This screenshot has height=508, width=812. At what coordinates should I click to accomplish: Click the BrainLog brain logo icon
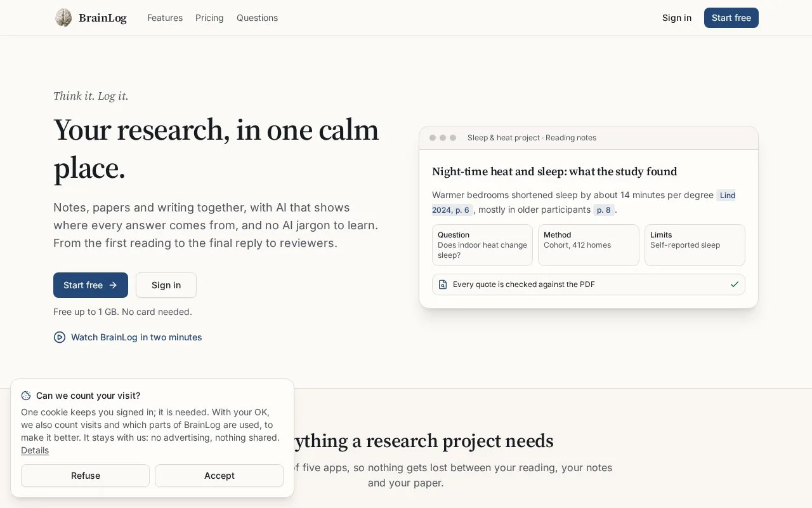tap(63, 18)
